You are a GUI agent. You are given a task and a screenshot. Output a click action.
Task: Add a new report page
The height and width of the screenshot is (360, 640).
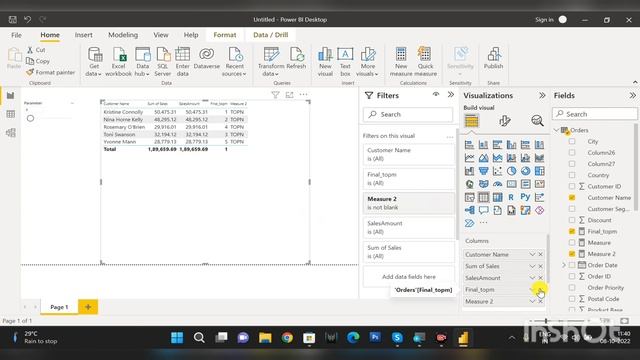point(88,307)
